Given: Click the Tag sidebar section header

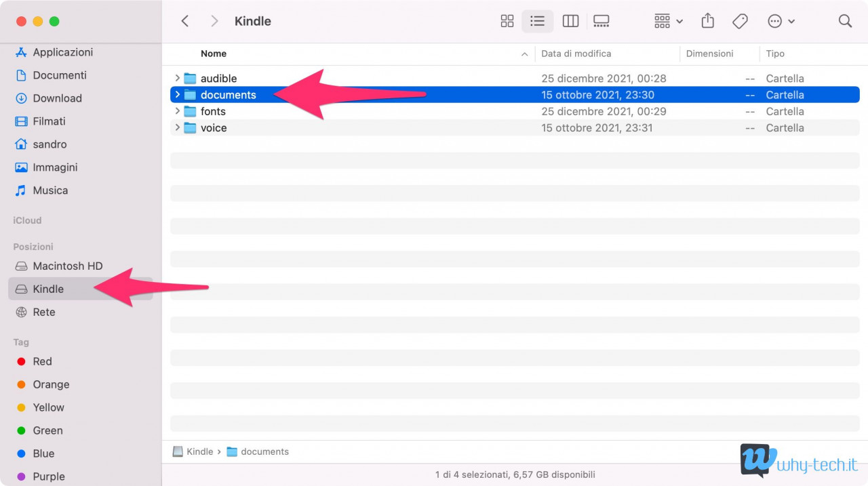Looking at the screenshot, I should click(x=21, y=342).
